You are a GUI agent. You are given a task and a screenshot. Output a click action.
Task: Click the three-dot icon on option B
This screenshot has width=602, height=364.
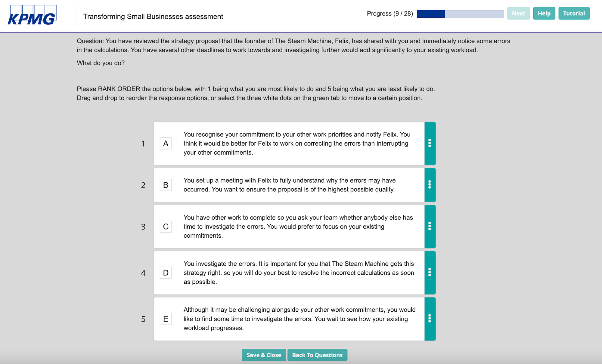coord(429,185)
